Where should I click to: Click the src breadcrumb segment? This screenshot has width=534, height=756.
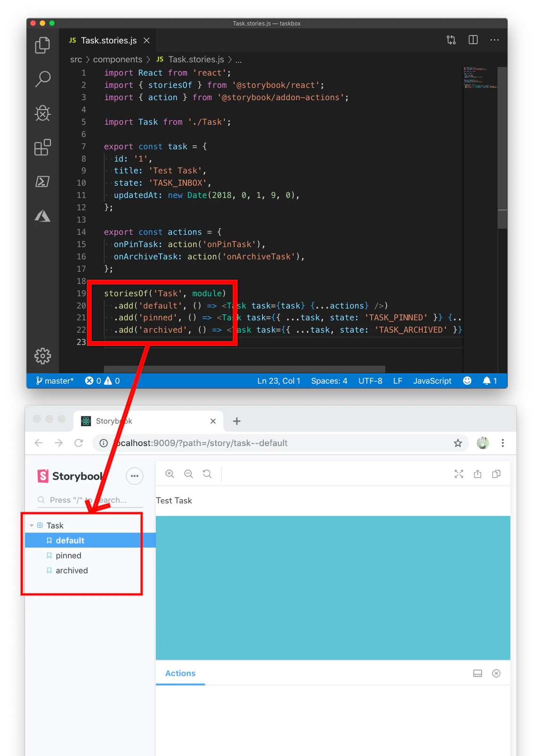[x=76, y=60]
